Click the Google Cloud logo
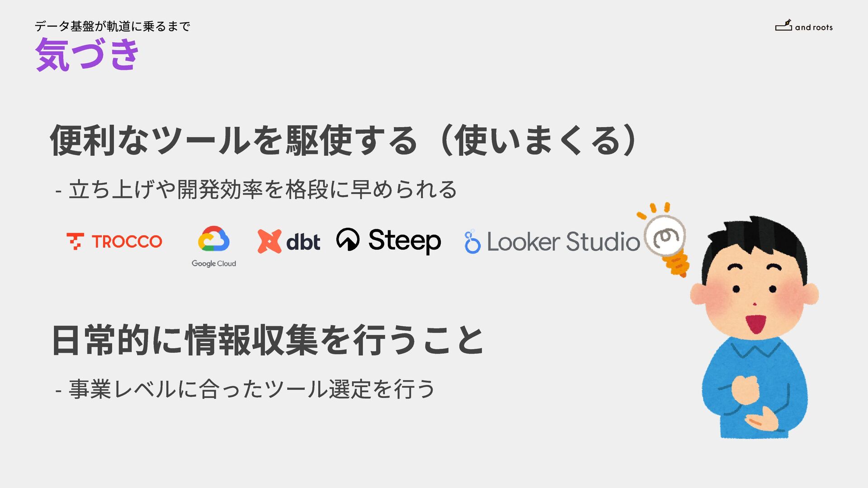This screenshot has width=868, height=488. tap(214, 246)
